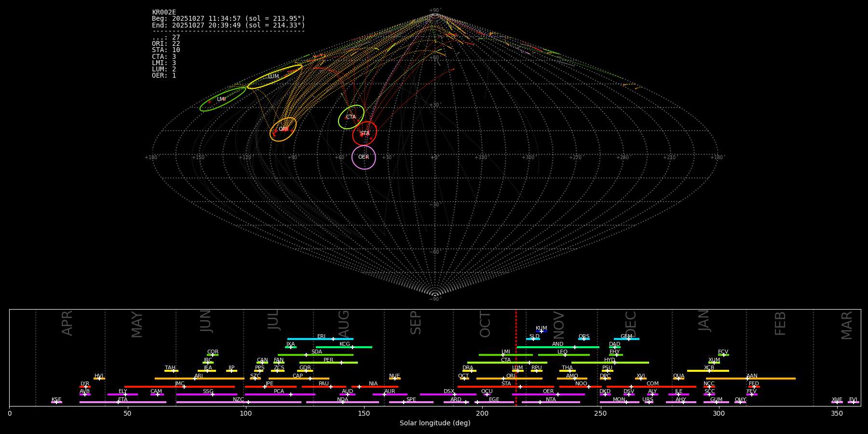868x434 pixels.
Task: Select the green CTA radiant ellipse
Action: 351,117
